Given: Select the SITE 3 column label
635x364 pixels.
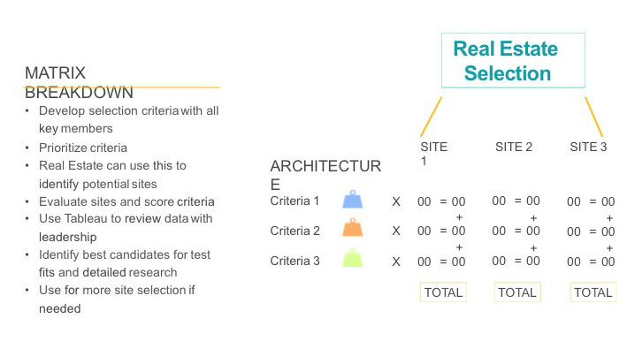Looking at the screenshot, I should [x=588, y=147].
